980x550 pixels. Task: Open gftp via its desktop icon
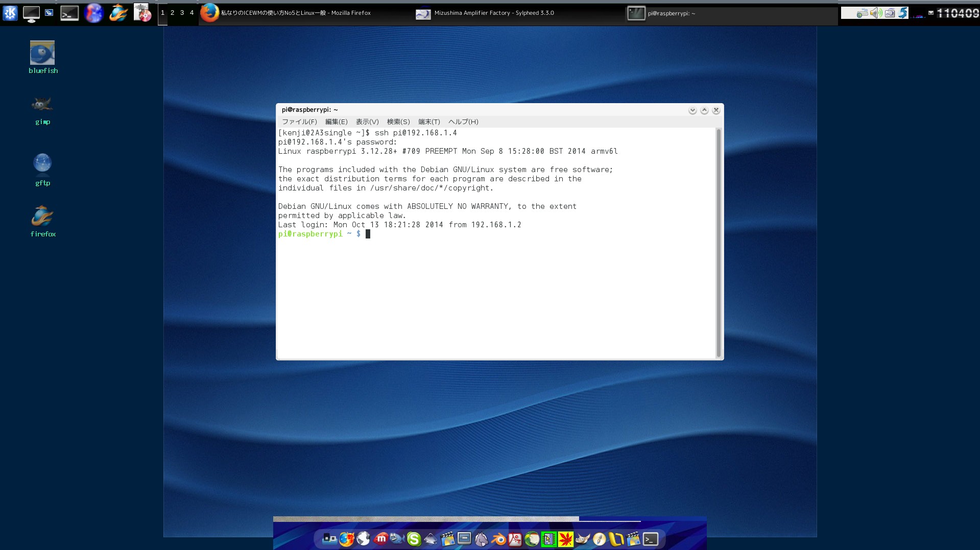(42, 163)
